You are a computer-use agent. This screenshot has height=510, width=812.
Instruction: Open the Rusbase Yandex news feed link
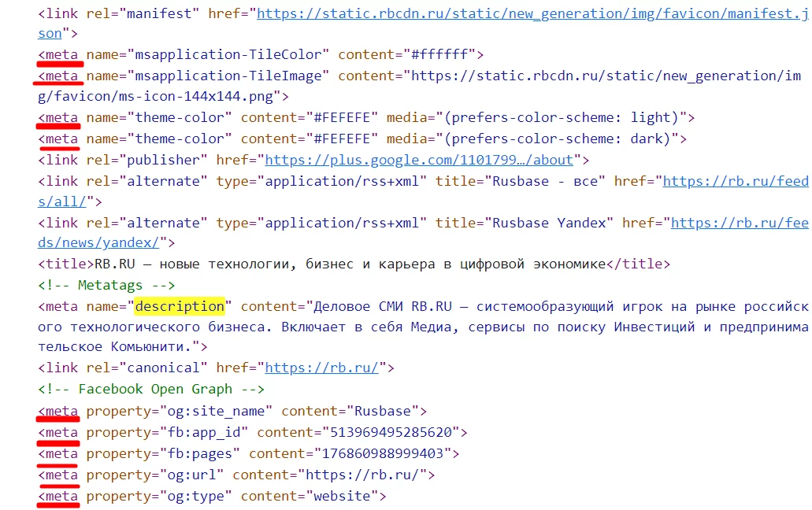(x=740, y=224)
